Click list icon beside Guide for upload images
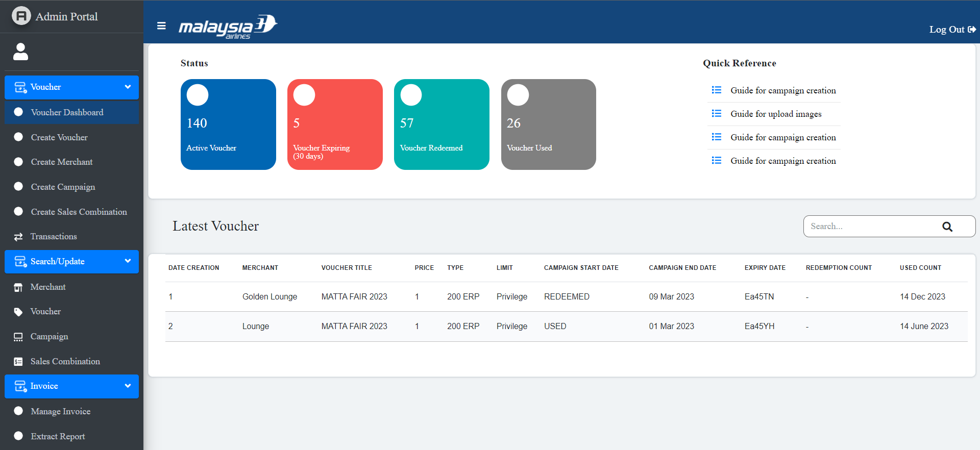Image resolution: width=980 pixels, height=450 pixels. (x=717, y=113)
